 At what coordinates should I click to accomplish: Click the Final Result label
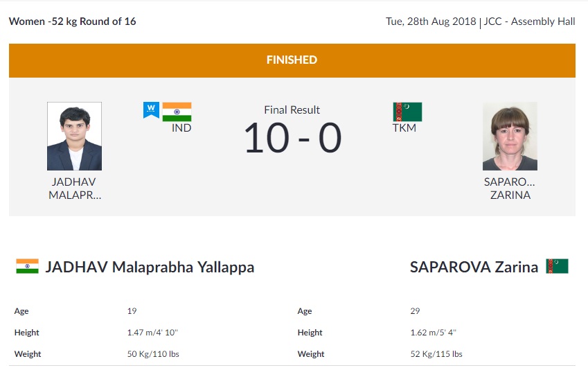292,109
